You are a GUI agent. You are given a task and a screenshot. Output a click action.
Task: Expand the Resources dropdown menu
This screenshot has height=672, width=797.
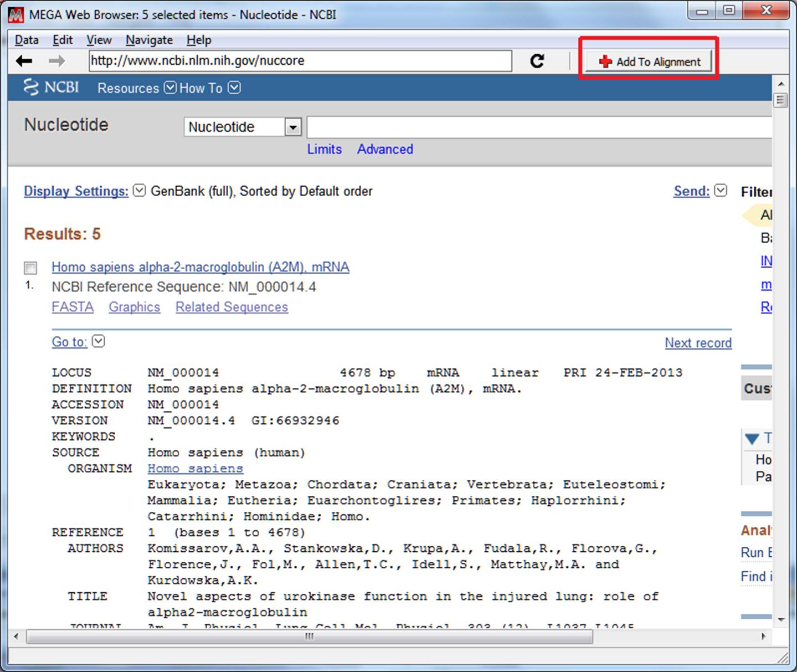[136, 88]
